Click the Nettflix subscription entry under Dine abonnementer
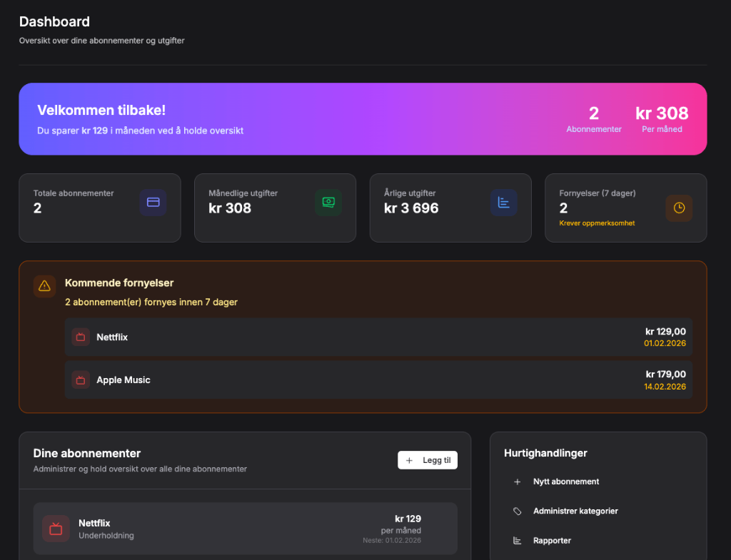 [x=245, y=529]
